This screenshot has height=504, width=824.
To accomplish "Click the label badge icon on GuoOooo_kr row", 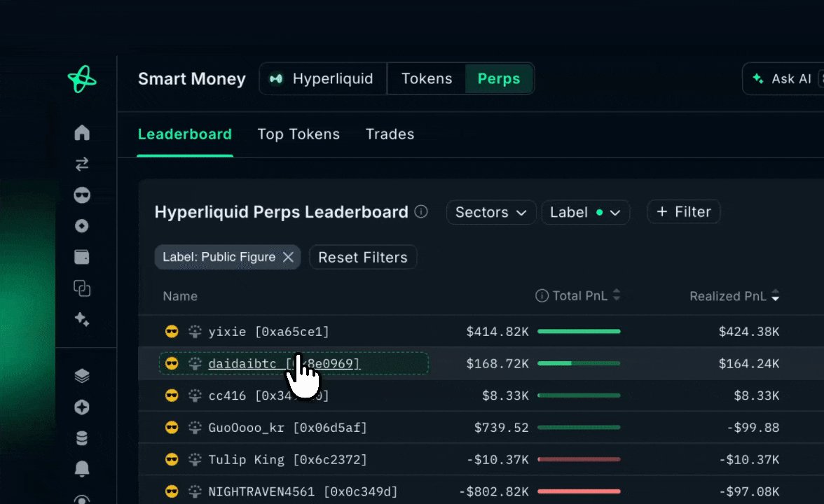I will tap(195, 427).
